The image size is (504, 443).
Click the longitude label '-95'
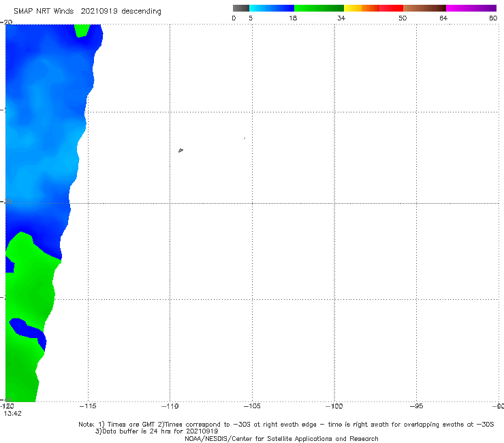pyautogui.click(x=416, y=406)
